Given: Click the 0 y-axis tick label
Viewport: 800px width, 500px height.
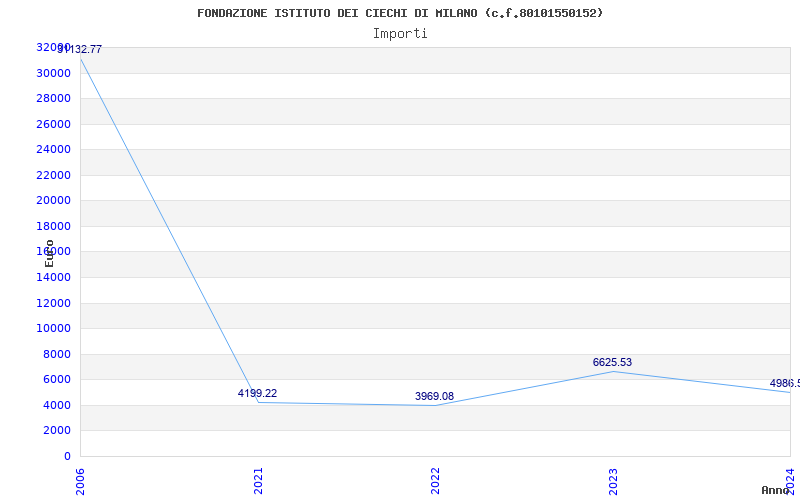Looking at the screenshot, I should [67, 456].
